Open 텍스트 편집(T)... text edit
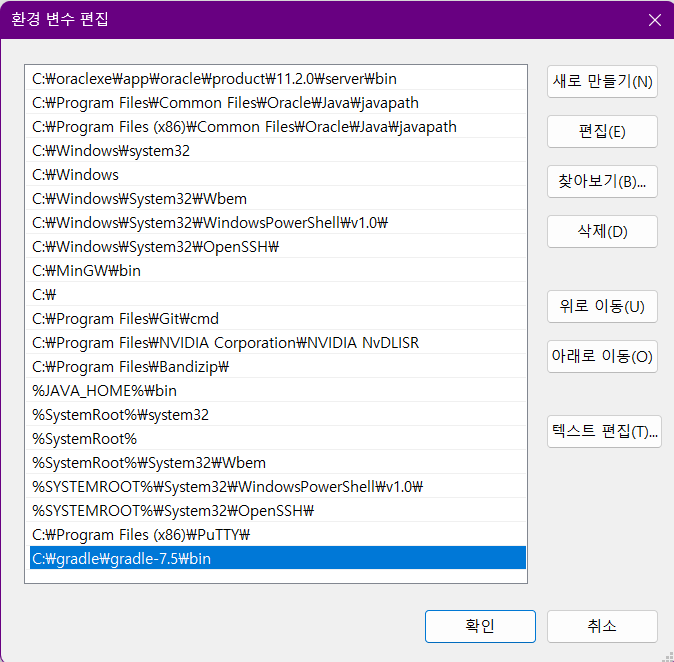The height and width of the screenshot is (662, 674). click(604, 431)
